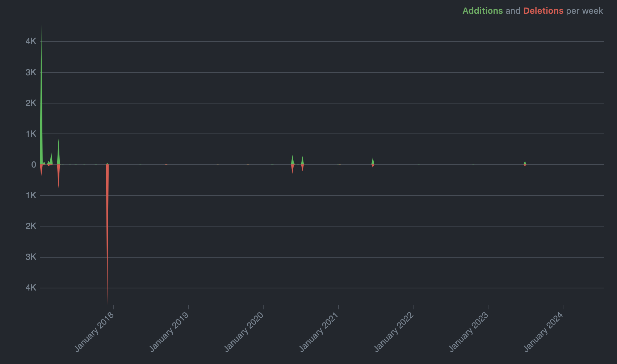This screenshot has height=364, width=617.
Task: Click the tall green additions spike in late 2017
Action: (41, 90)
